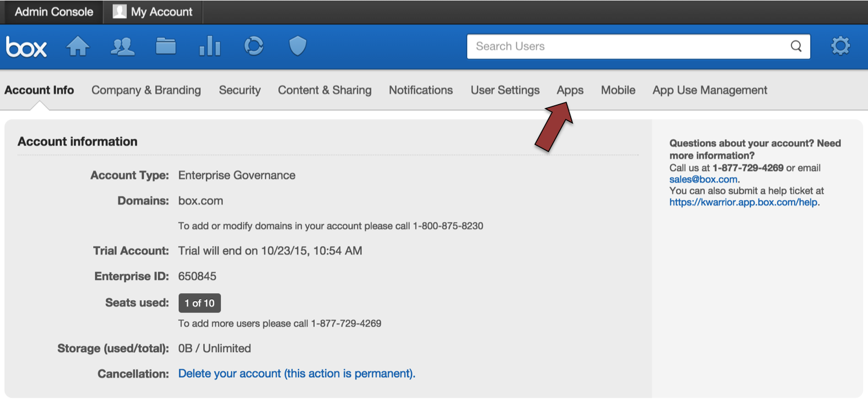Open the Notifications tab
The width and height of the screenshot is (868, 403).
421,90
